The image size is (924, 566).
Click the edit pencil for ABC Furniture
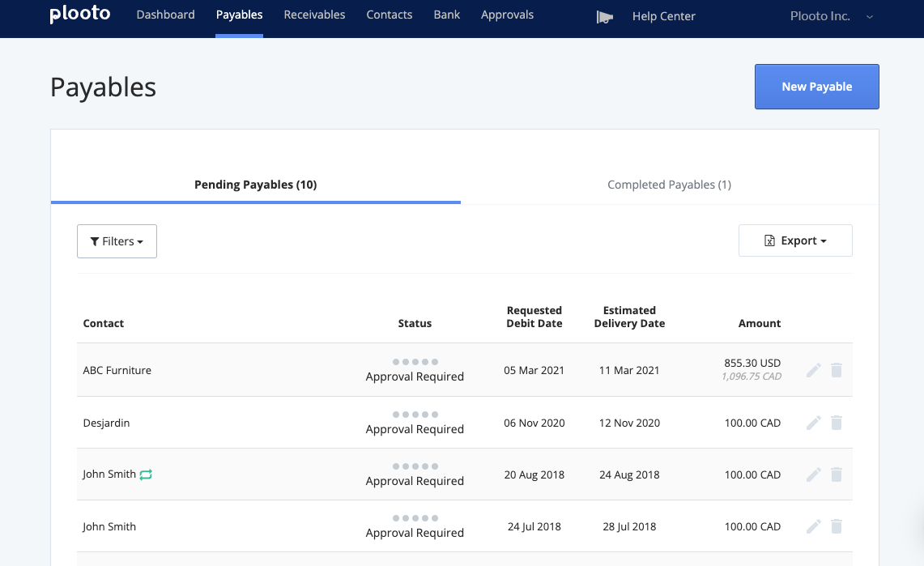point(814,370)
